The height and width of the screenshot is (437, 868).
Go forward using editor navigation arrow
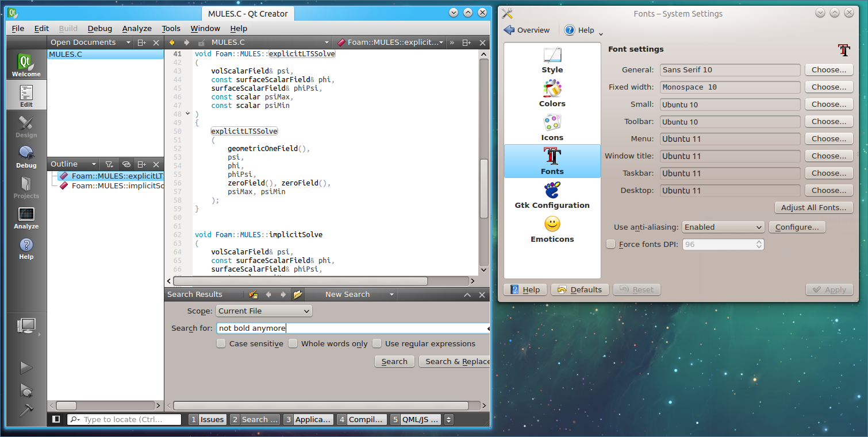186,42
